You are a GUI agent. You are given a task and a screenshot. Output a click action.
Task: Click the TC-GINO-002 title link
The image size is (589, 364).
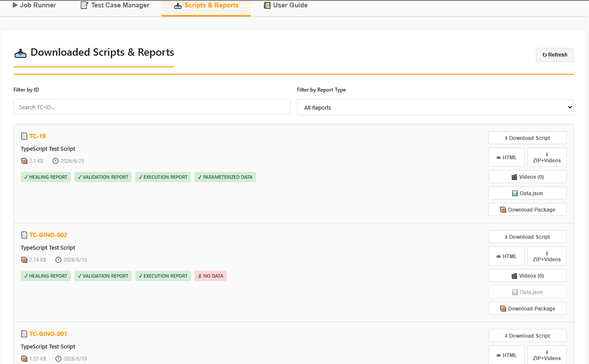pos(48,235)
